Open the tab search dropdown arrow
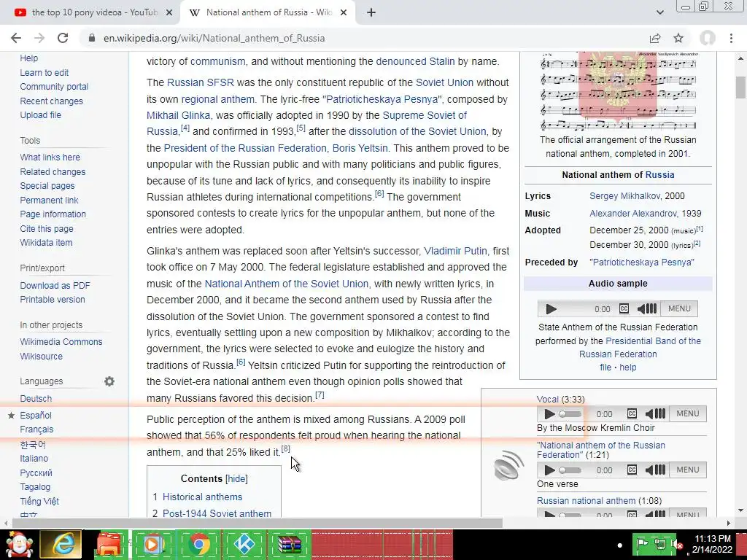747x560 pixels. click(659, 13)
